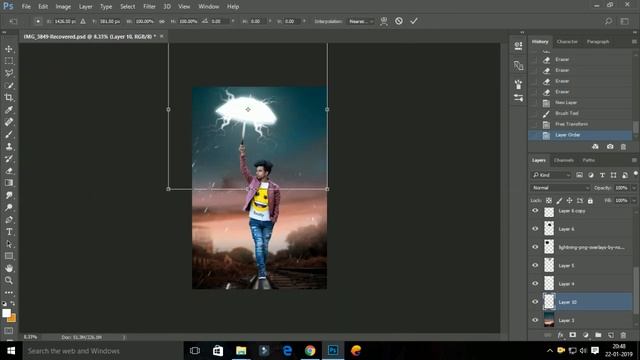
Task: Click the background color swatch
Action: pyautogui.click(x=12, y=318)
